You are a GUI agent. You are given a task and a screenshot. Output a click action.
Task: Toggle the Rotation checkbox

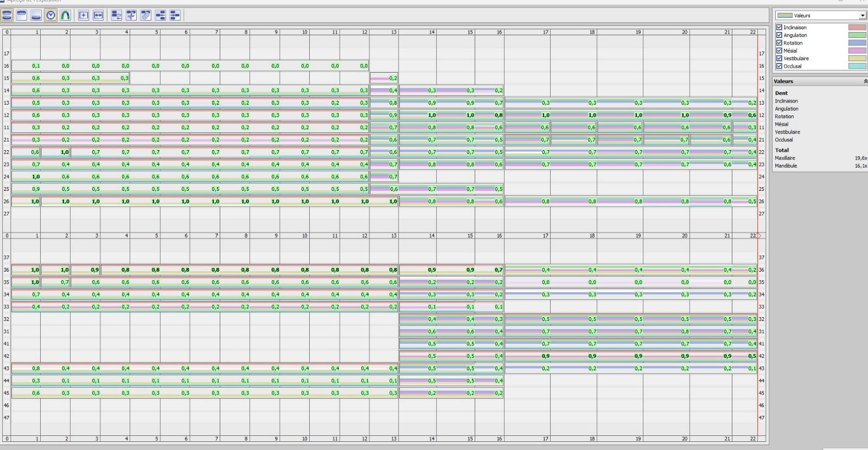coord(779,43)
